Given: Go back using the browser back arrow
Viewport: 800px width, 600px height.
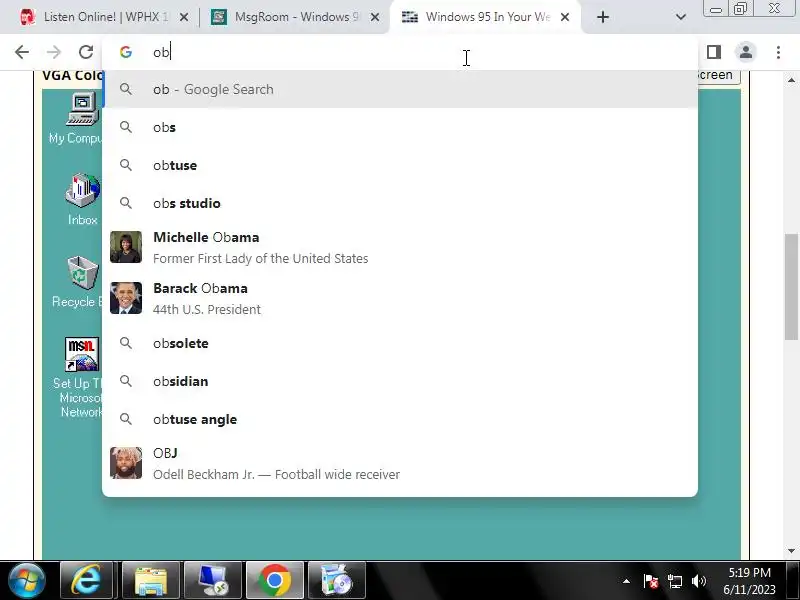Looking at the screenshot, I should (x=22, y=52).
